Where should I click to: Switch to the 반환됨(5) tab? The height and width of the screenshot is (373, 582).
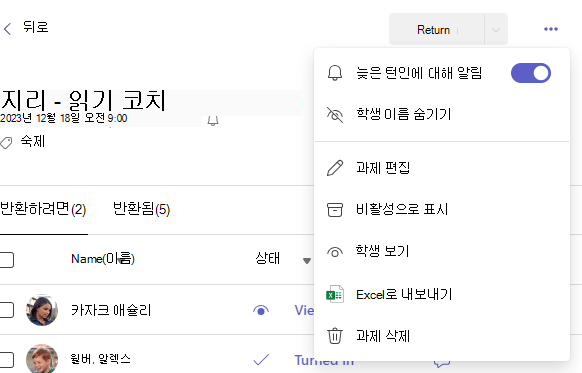pyautogui.click(x=141, y=209)
